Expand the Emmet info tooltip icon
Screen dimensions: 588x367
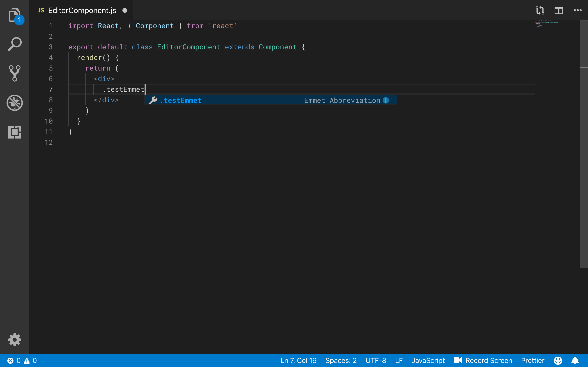[386, 100]
